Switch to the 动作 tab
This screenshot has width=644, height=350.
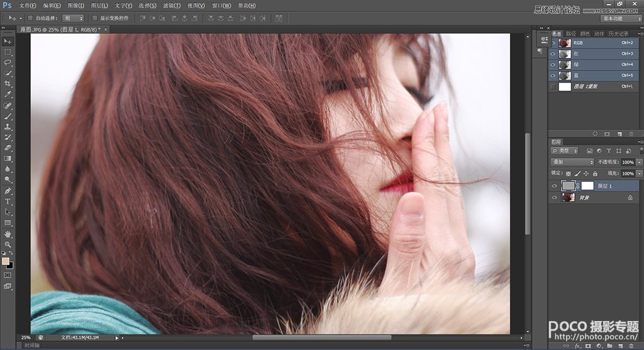(x=599, y=34)
